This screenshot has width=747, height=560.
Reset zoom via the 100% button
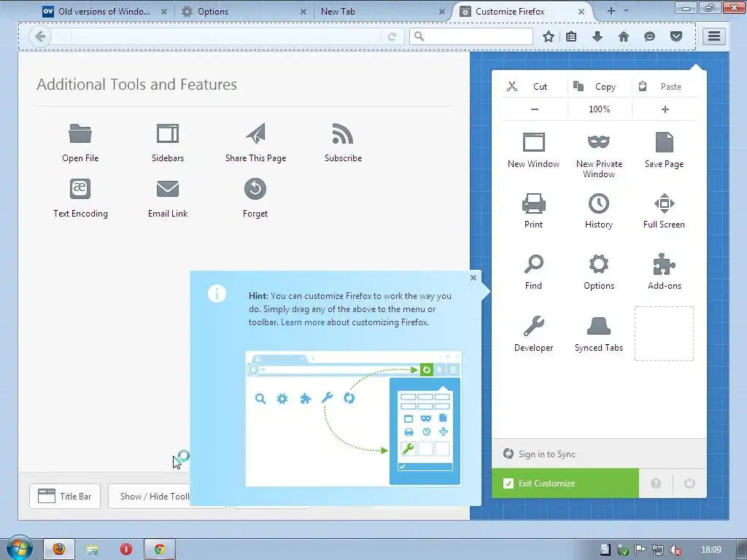[600, 109]
